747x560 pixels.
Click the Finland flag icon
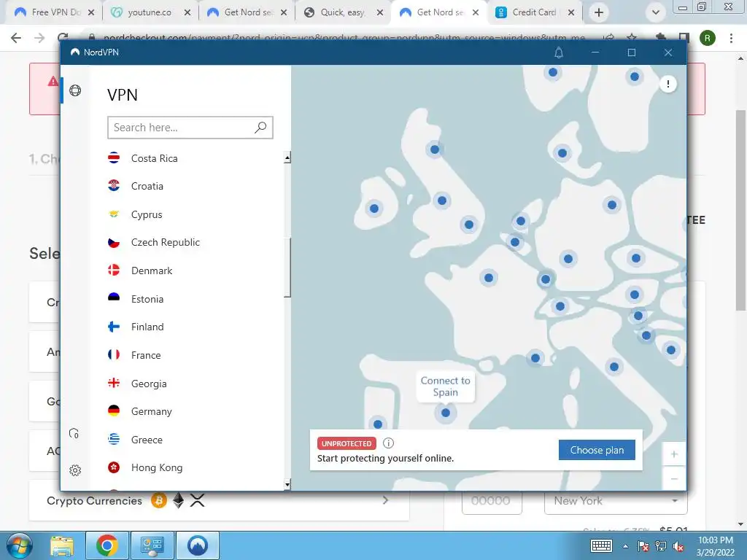coord(114,327)
